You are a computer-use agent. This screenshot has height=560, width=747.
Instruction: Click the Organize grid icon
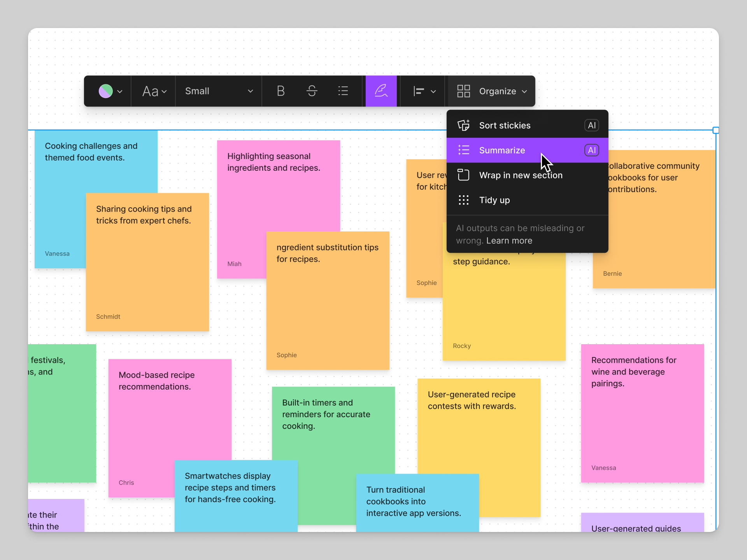[x=463, y=91]
